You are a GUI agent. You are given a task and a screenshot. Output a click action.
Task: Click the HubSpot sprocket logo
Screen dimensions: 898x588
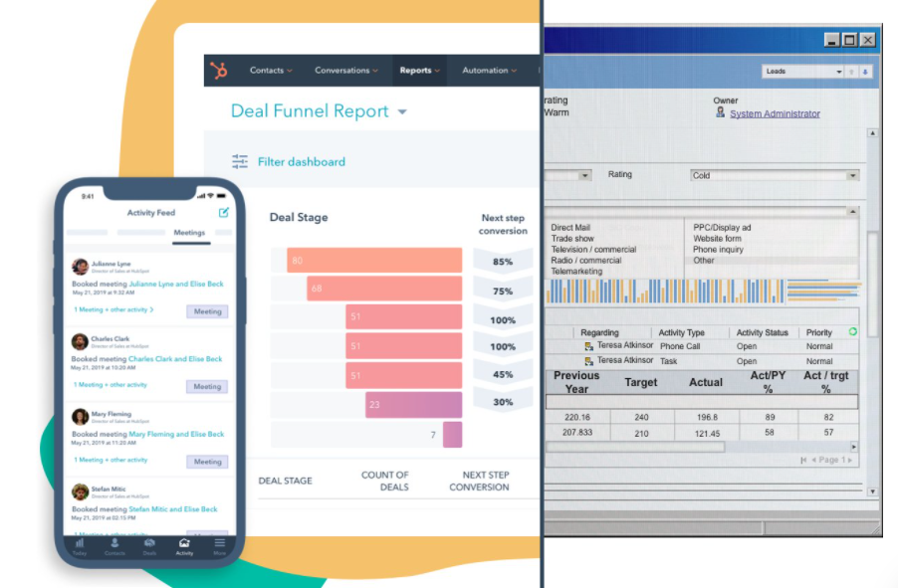pos(219,71)
